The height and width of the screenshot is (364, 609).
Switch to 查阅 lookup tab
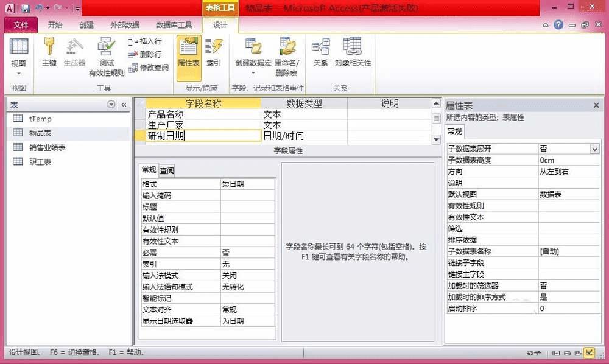[x=167, y=171]
